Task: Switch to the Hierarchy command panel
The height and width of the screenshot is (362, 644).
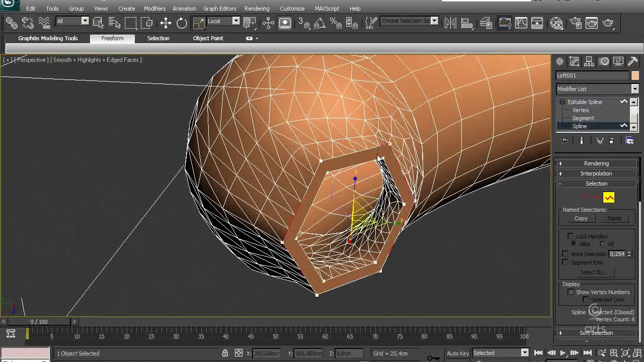Action: [x=589, y=61]
